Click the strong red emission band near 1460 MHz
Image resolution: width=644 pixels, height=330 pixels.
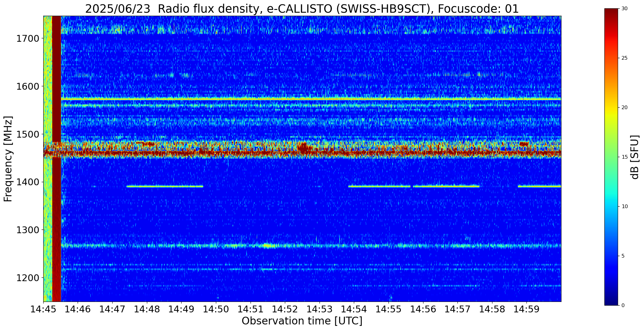302,152
